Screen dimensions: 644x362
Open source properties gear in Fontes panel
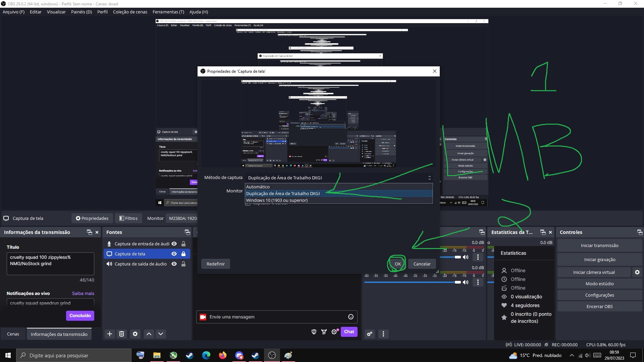[135, 334]
